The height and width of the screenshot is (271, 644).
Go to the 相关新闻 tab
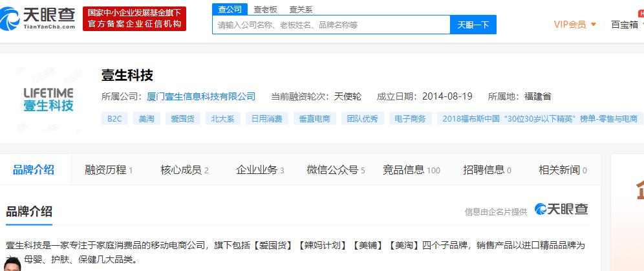point(563,170)
